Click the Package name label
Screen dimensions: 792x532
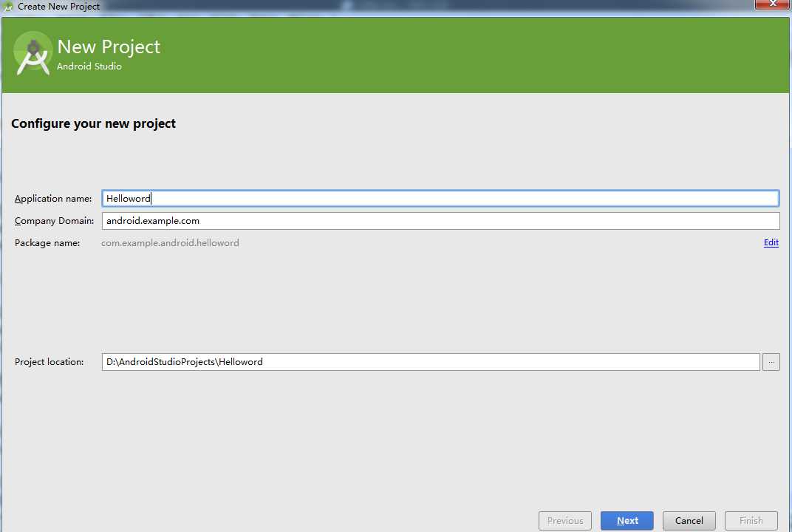point(47,243)
